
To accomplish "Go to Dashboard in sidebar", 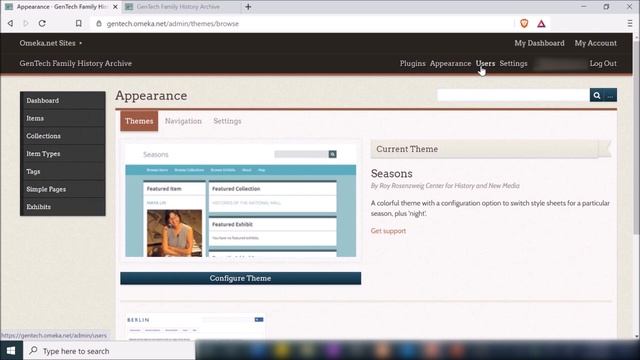I will (63, 100).
